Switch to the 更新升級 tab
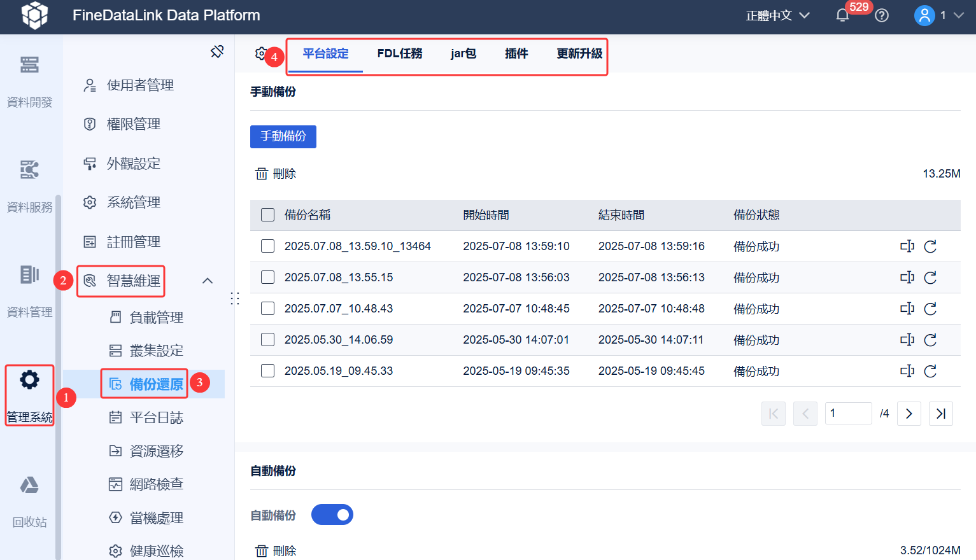 pyautogui.click(x=579, y=53)
